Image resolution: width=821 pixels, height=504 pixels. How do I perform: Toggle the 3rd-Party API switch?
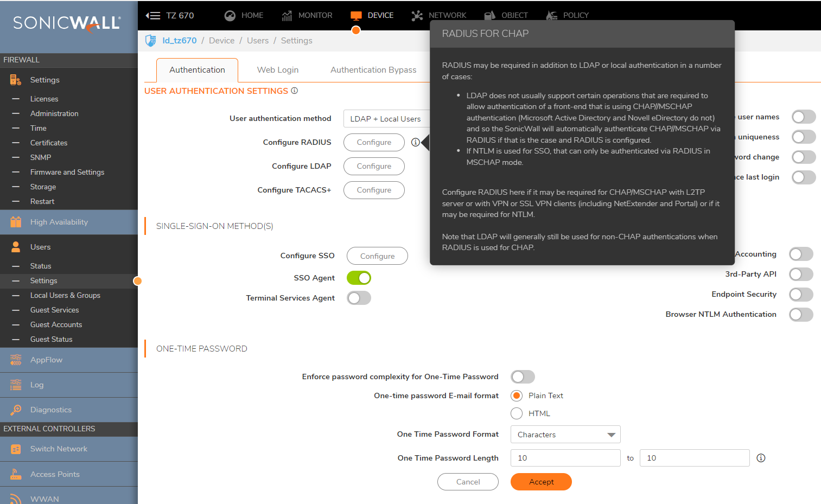(801, 275)
